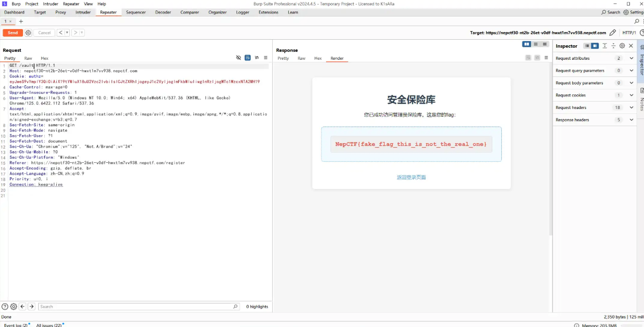
Task: Open Repeater send settings gear icon
Action: coord(28,33)
